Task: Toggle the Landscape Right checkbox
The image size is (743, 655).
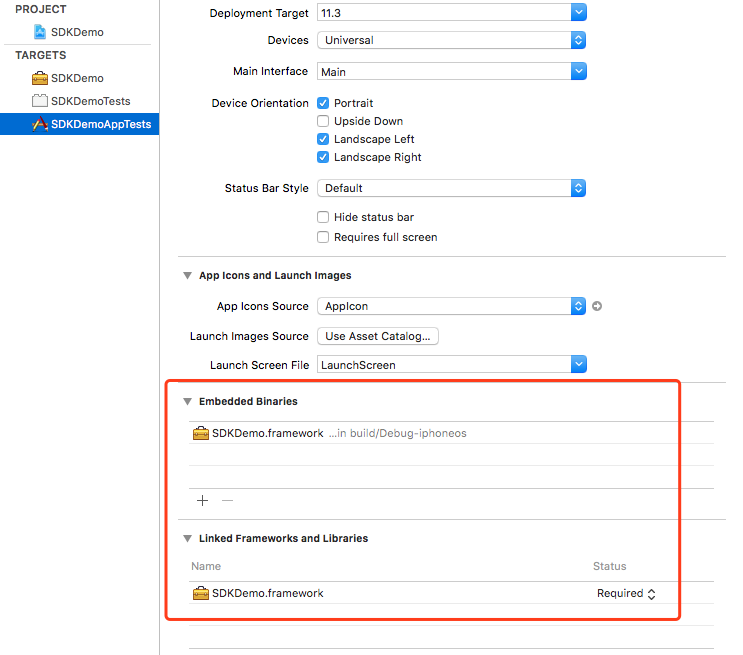Action: point(323,157)
